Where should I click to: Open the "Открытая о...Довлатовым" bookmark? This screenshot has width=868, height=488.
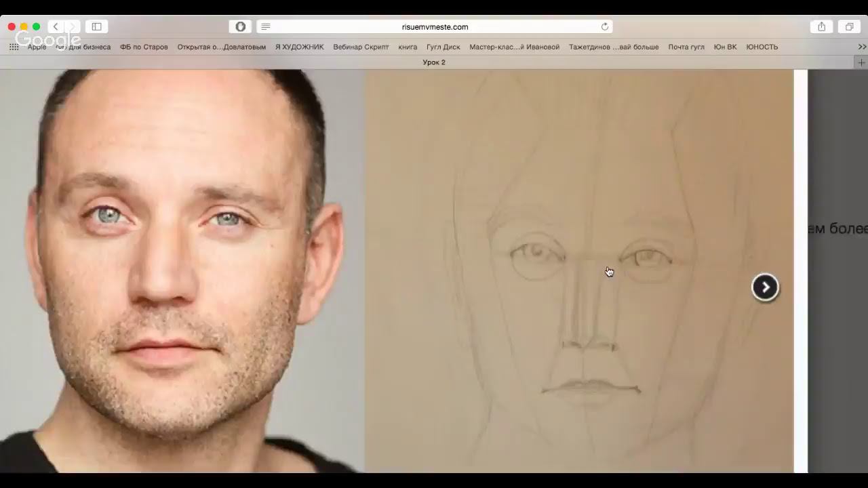(221, 47)
